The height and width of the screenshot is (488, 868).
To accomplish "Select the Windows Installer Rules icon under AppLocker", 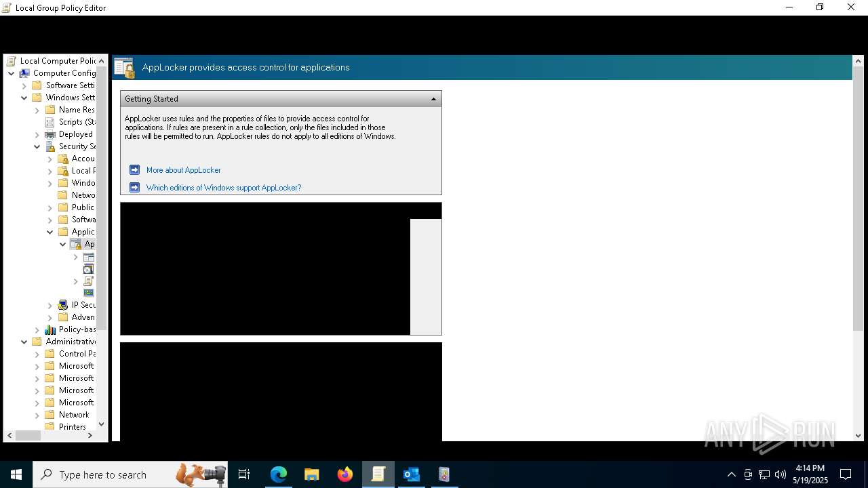I will pos(88,269).
